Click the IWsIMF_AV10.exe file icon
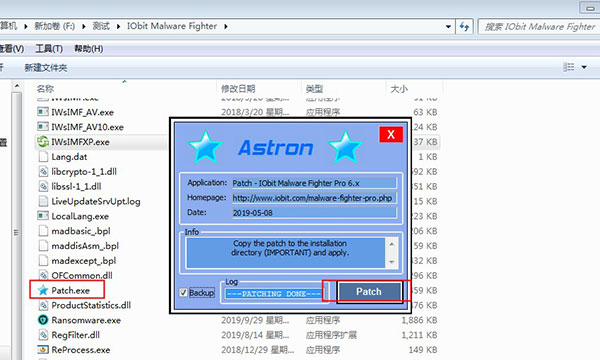 [x=43, y=127]
